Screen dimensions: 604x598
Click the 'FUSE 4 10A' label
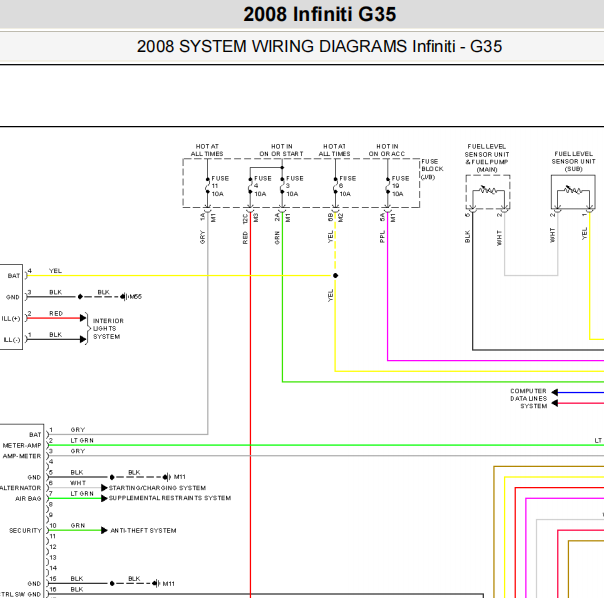coord(263,186)
